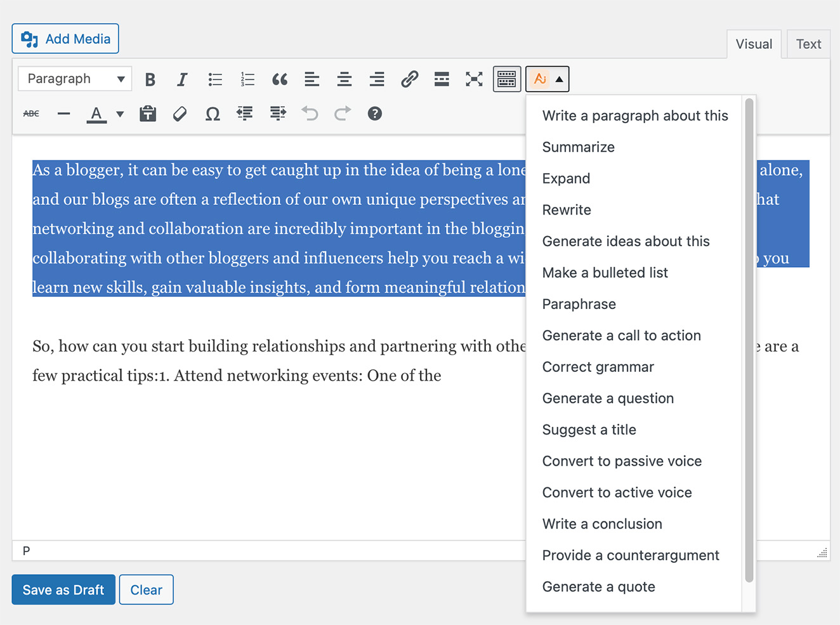Viewport: 840px width, 625px height.
Task: Insert the Read More tag
Action: pyautogui.click(x=442, y=79)
